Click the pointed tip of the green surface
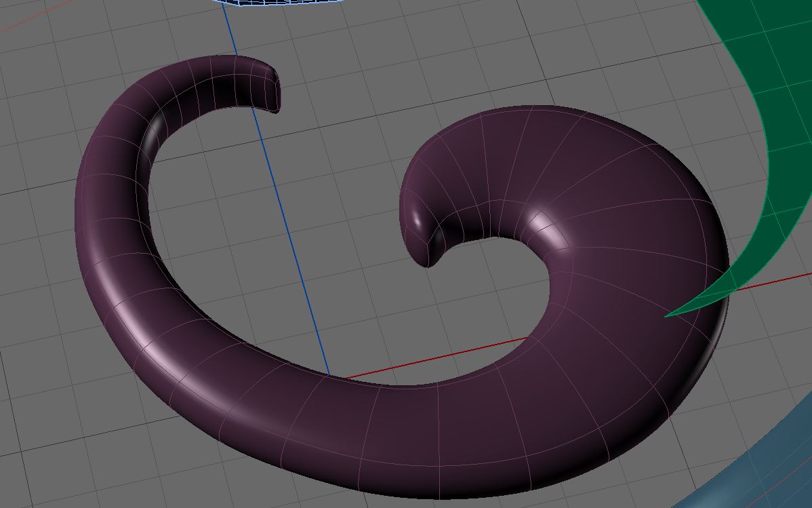 (x=671, y=315)
